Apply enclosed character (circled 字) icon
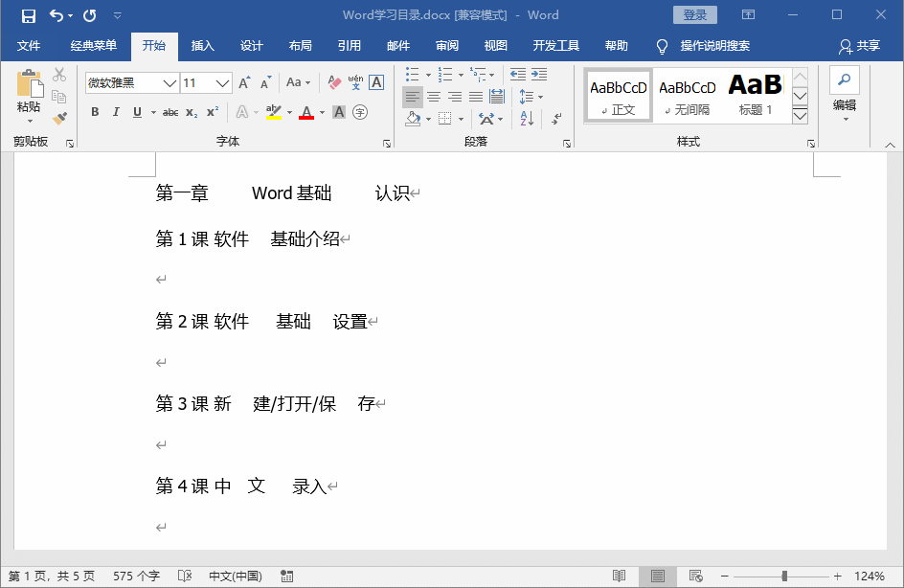The width and height of the screenshot is (904, 588). [360, 112]
